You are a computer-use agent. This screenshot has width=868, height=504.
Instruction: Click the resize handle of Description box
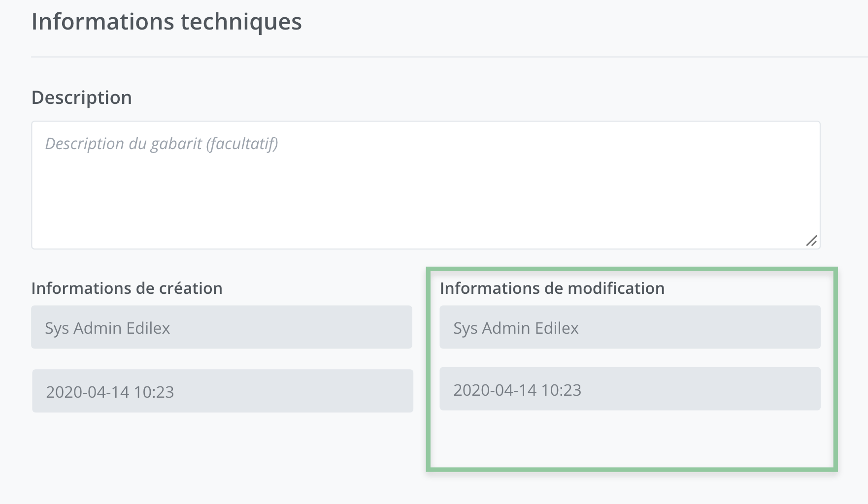811,241
